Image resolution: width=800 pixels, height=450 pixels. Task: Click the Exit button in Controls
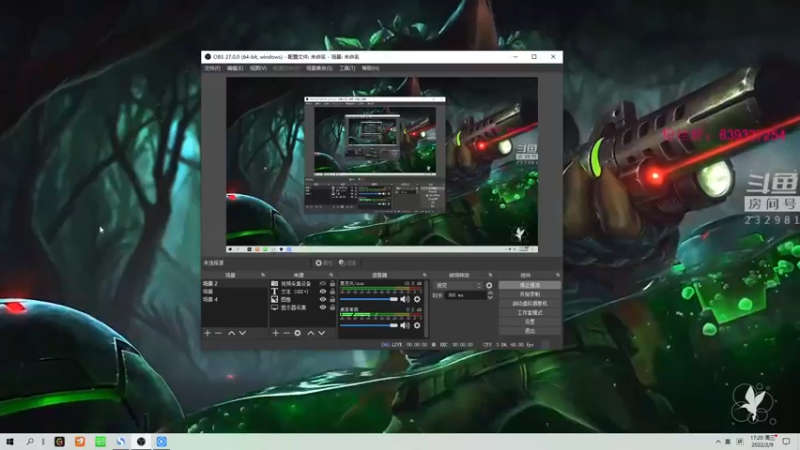530,331
